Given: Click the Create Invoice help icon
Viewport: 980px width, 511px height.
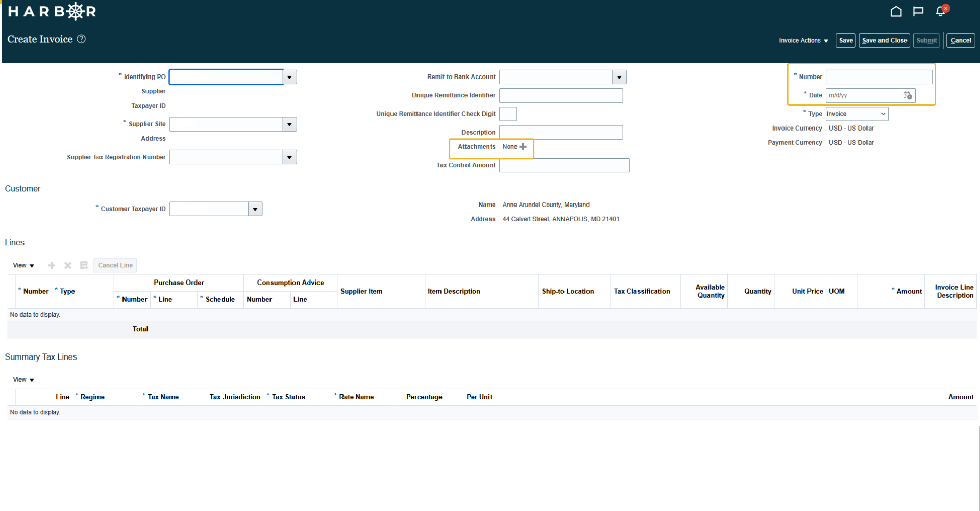Looking at the screenshot, I should point(81,39).
